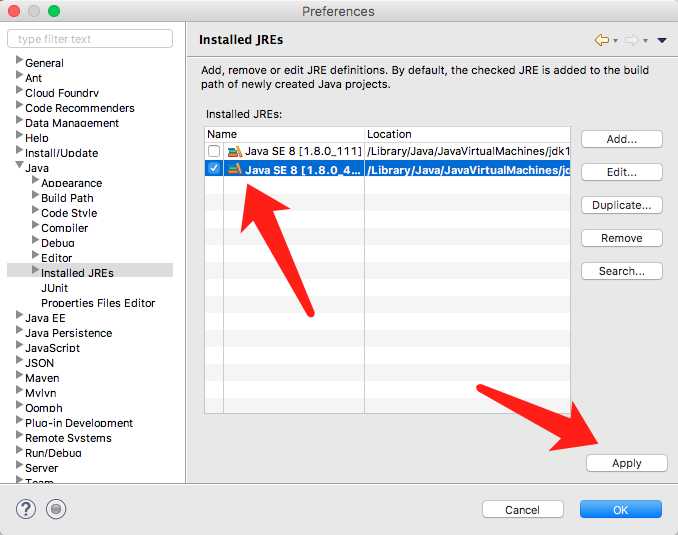Viewport: 678px width, 535px height.
Task: Click the Add... button
Action: [622, 139]
